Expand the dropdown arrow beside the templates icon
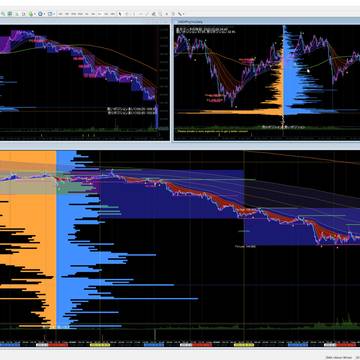 click(54, 14)
